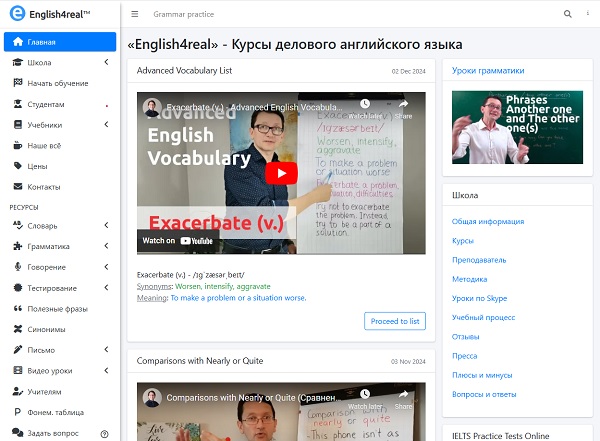Click the teacher icon for Учителям
The height and width of the screenshot is (441, 600).
pos(18,391)
